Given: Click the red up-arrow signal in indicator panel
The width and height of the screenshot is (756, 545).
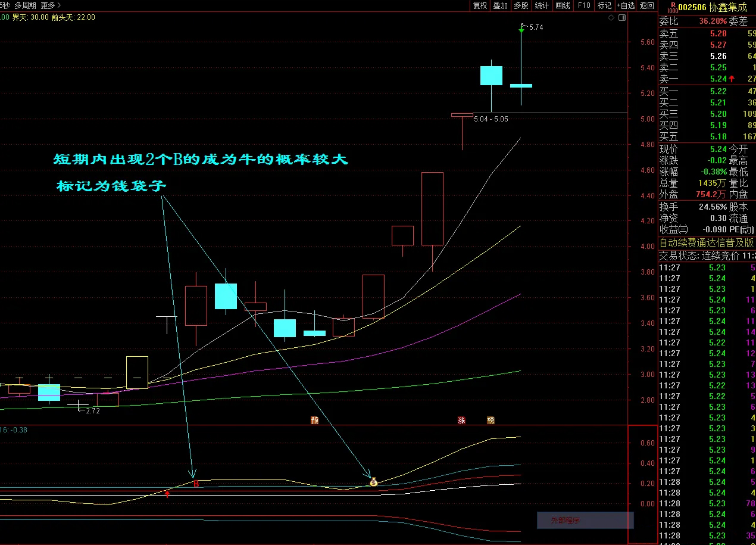Looking at the screenshot, I should (x=168, y=493).
